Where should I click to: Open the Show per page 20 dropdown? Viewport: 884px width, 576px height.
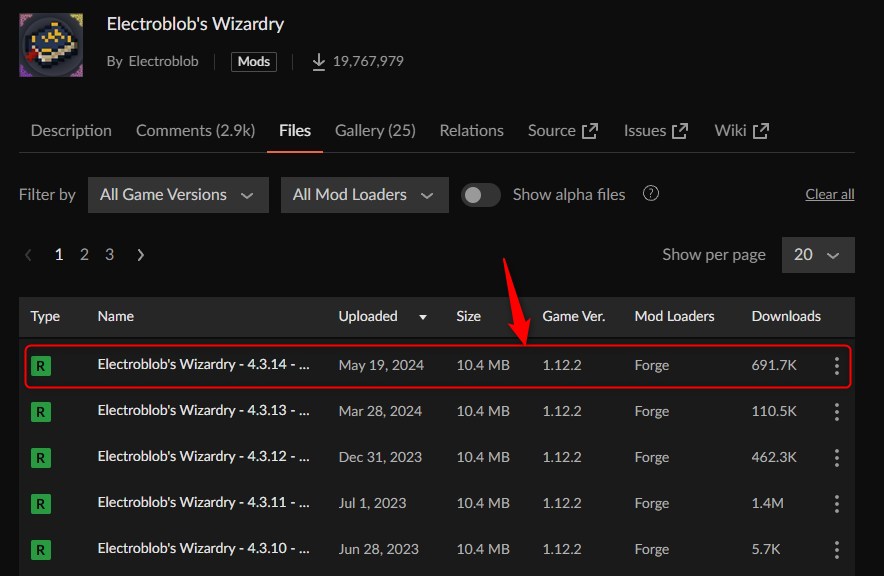pos(818,255)
